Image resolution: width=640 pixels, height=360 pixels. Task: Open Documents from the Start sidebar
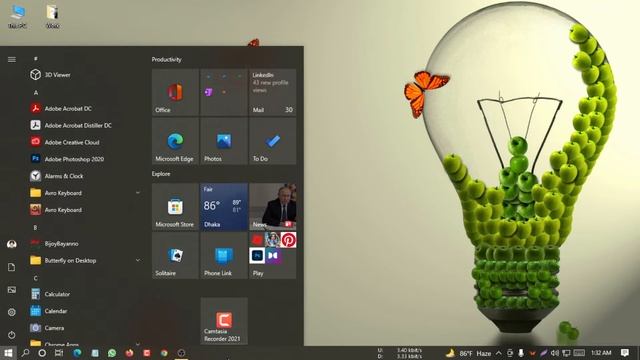(x=11, y=267)
